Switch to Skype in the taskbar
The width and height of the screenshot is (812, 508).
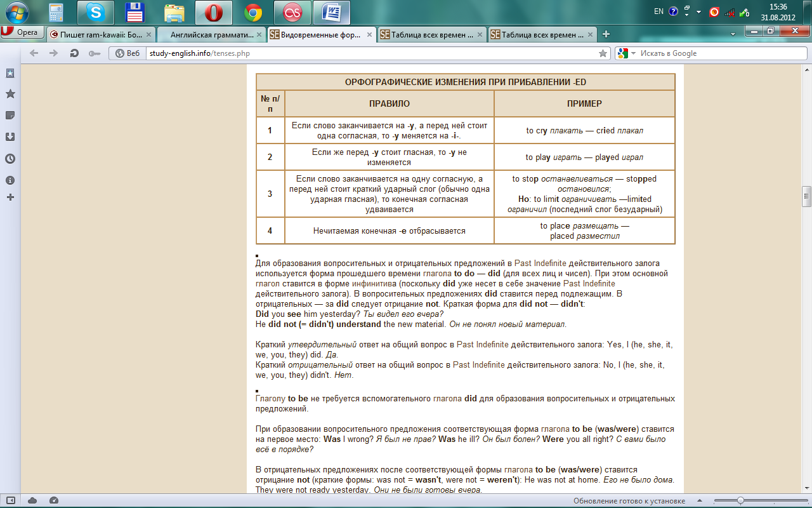pos(96,12)
